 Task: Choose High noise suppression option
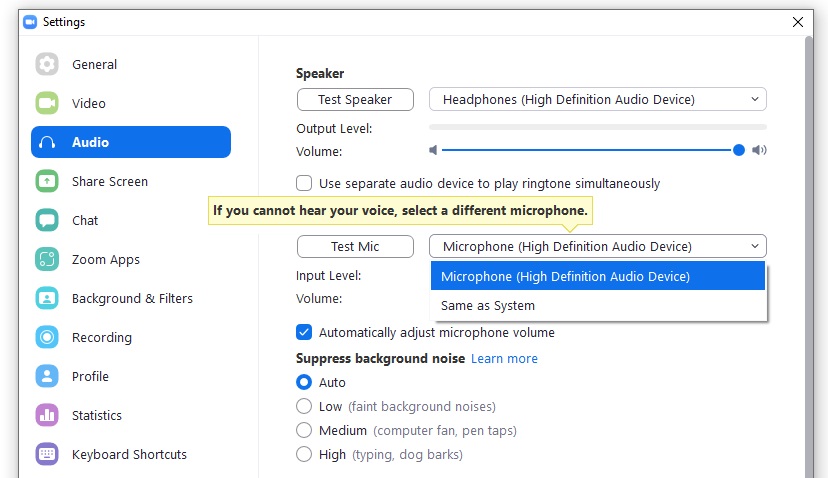[x=304, y=455]
